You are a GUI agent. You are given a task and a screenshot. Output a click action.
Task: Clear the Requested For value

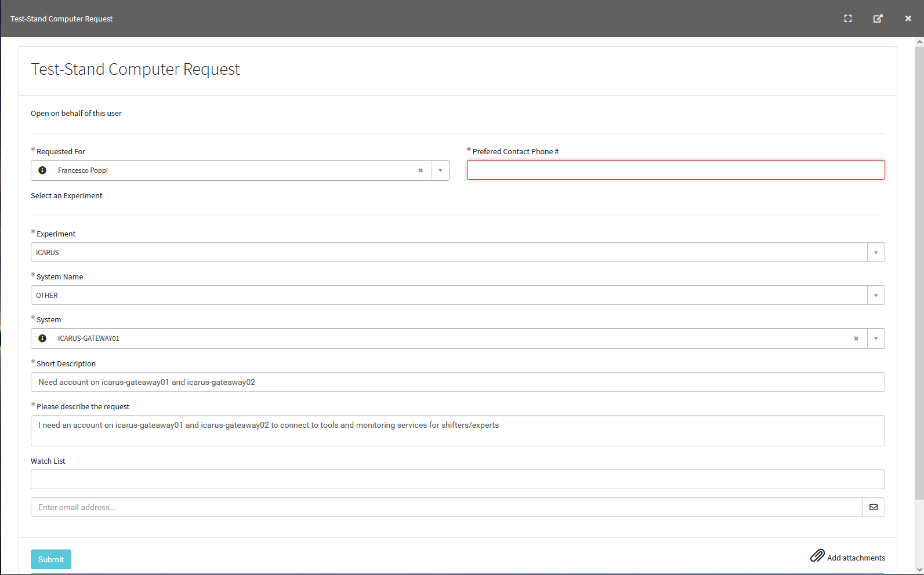pos(421,170)
